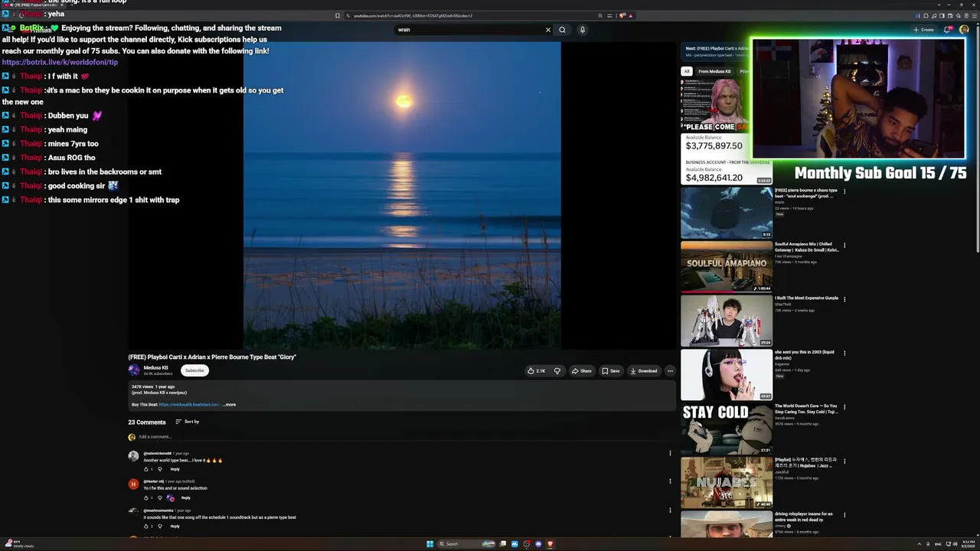Dislike the Glory type beat video
This screenshot has width=980, height=551.
click(x=557, y=371)
